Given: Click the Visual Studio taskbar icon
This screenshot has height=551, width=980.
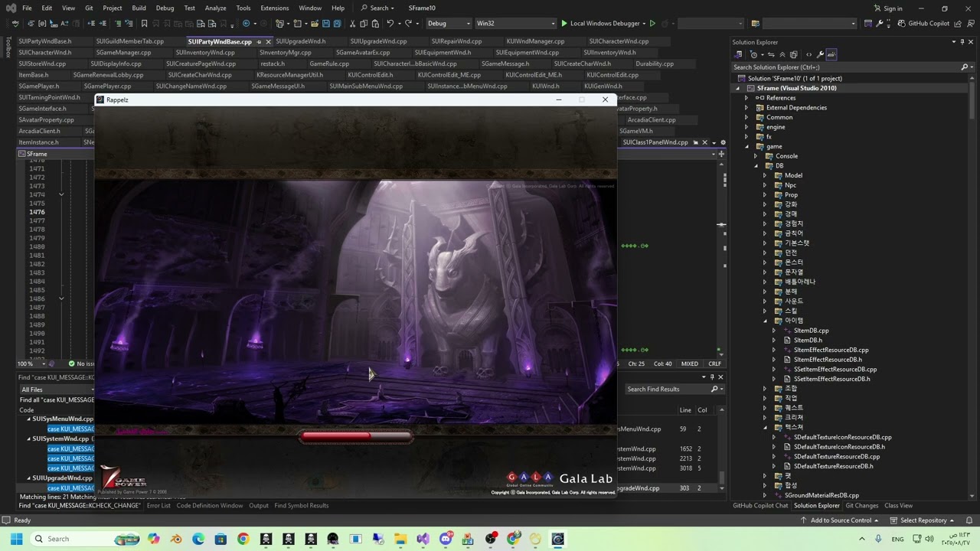Looking at the screenshot, I should 423,539.
